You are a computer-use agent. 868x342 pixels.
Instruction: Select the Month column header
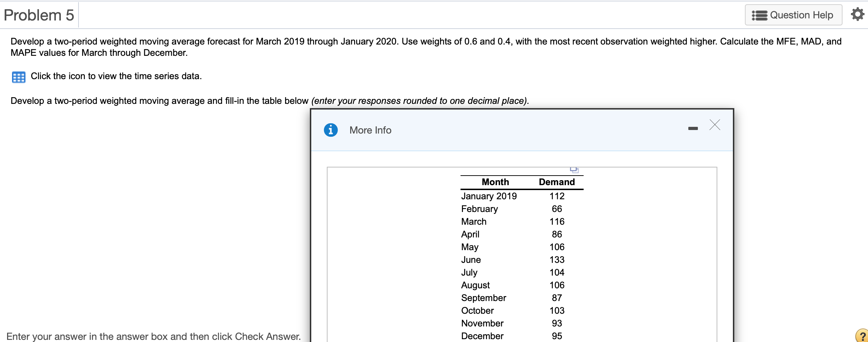coord(495,182)
